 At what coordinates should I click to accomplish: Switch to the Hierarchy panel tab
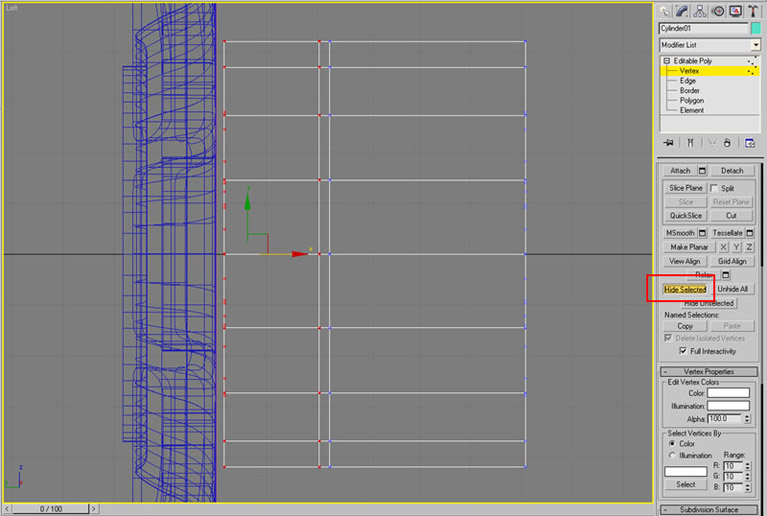(700, 11)
